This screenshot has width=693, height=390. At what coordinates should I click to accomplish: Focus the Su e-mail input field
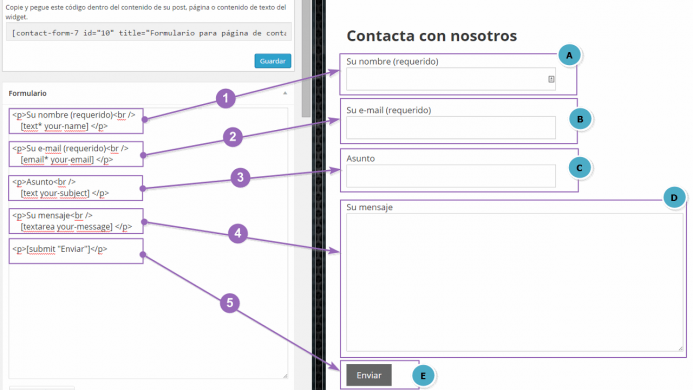[451, 128]
